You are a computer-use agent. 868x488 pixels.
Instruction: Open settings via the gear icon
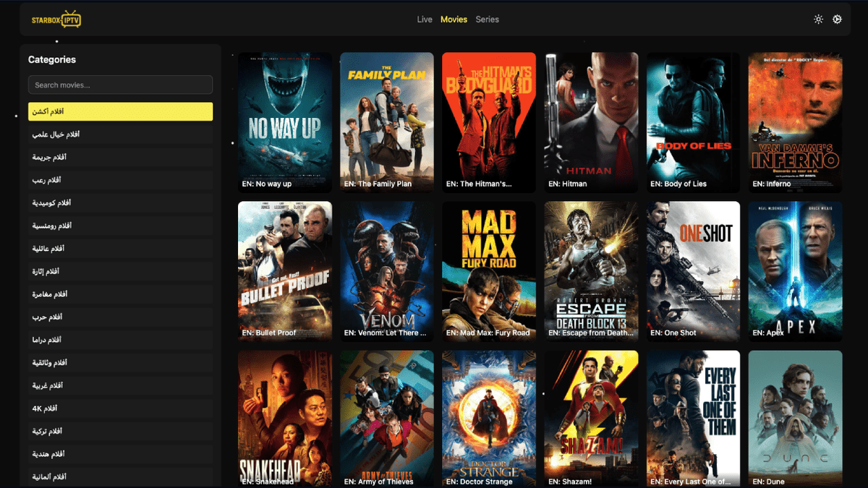pos(837,20)
